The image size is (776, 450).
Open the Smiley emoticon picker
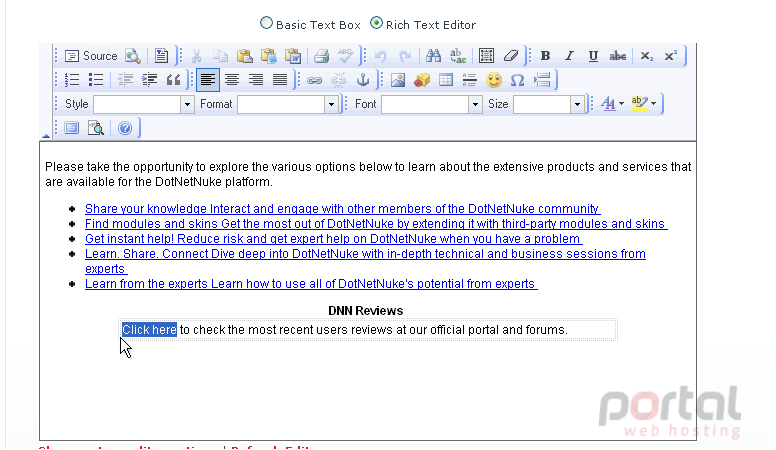click(493, 80)
